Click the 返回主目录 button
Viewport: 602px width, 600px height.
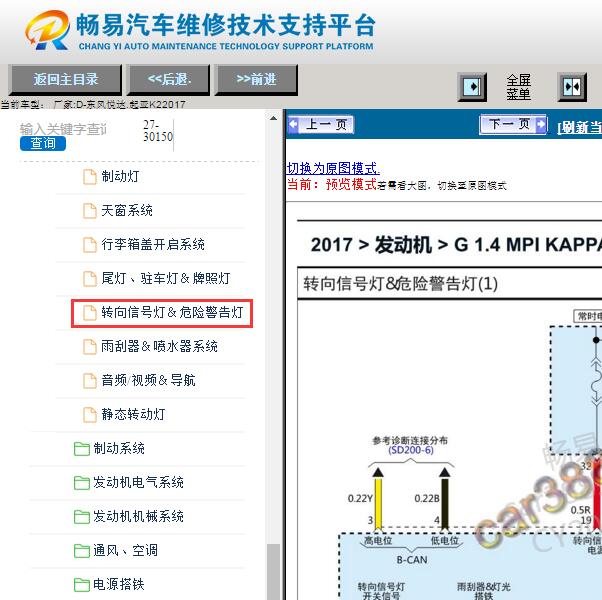(x=65, y=79)
